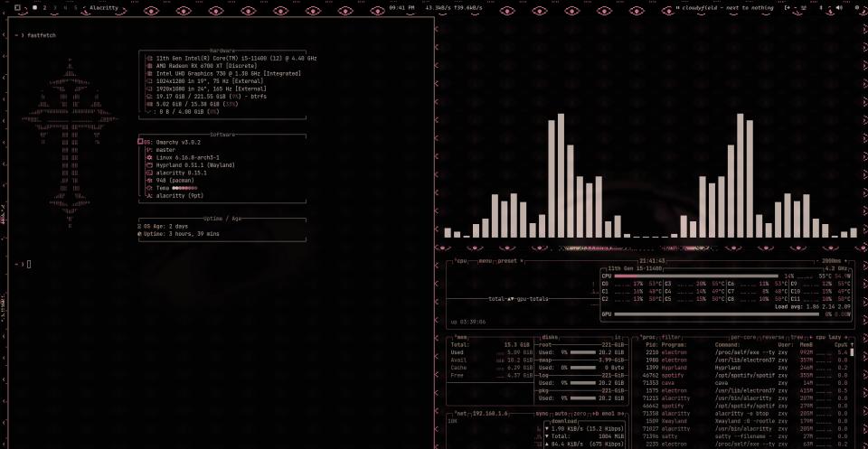Image resolution: width=868 pixels, height=449 pixels.
Task: Cycle btop preset button
Action: [x=510, y=260]
